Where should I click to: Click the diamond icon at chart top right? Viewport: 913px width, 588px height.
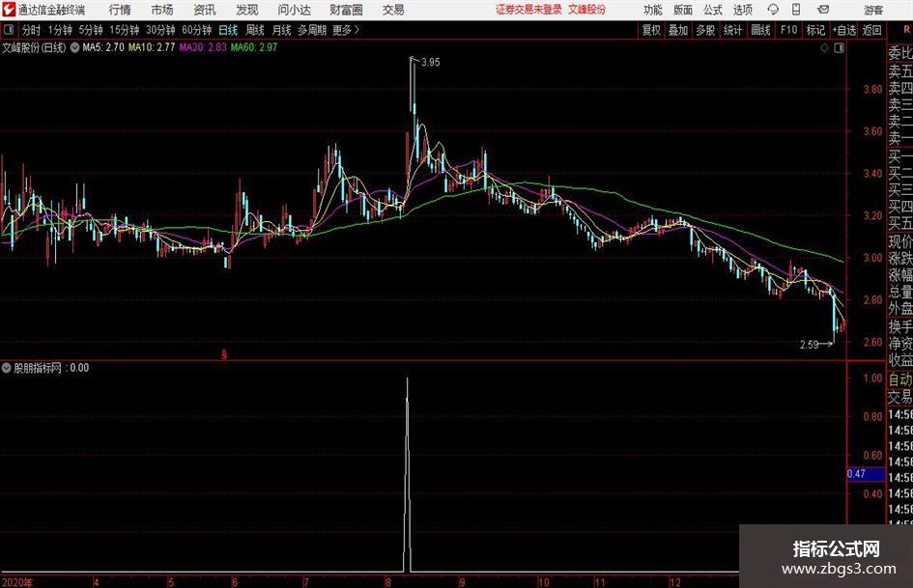point(824,48)
